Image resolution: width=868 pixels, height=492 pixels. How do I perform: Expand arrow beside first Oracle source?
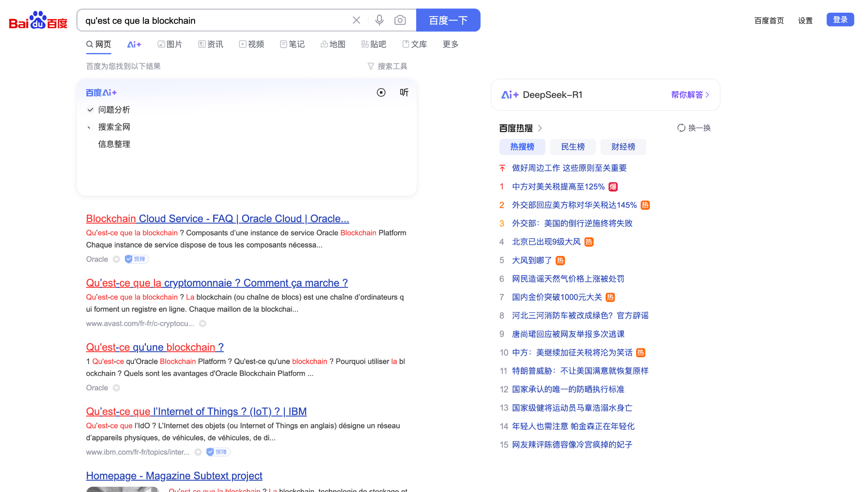click(x=116, y=259)
